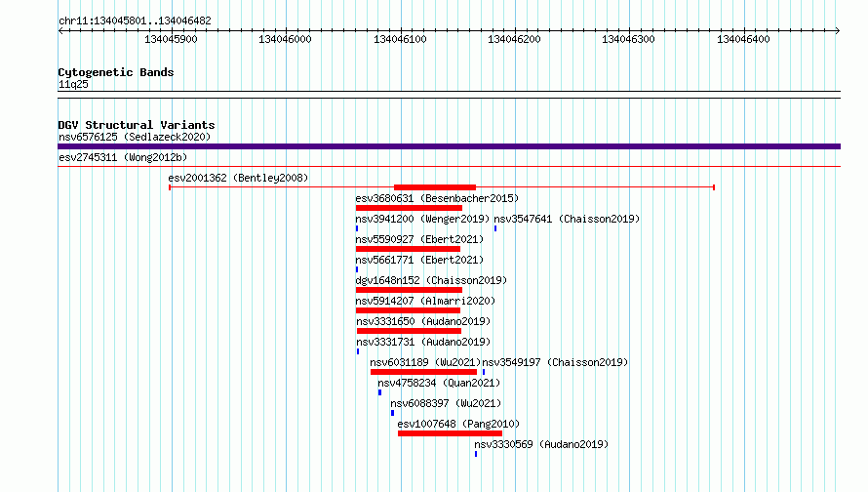Click the red bar under esv1007648
This screenshot has width=868, height=492.
click(450, 433)
